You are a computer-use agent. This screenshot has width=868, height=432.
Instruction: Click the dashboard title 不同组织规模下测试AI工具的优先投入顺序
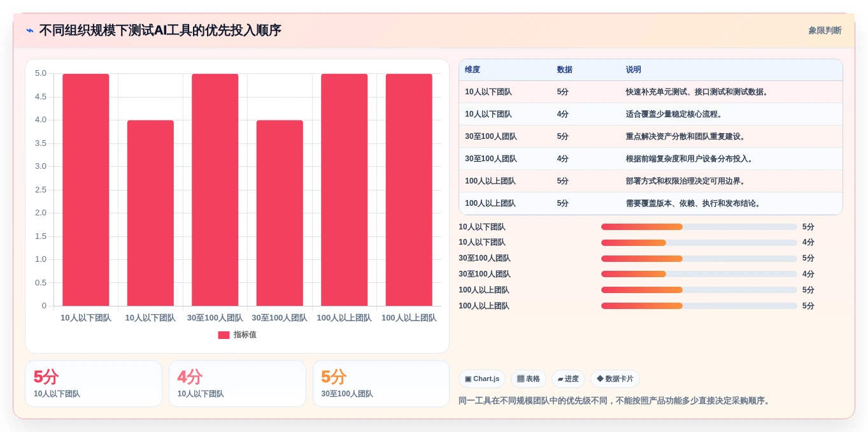click(160, 31)
